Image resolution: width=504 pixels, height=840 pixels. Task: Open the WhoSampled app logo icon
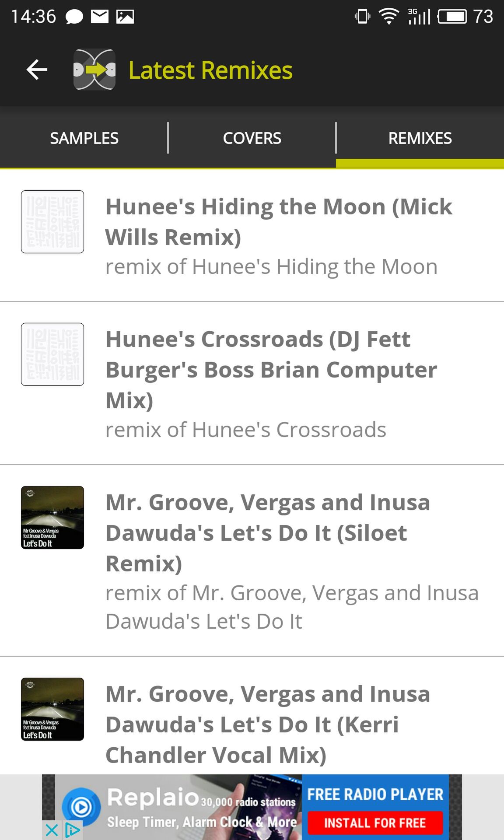click(x=94, y=70)
